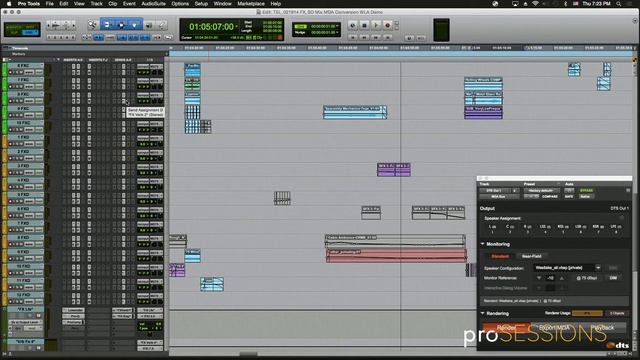Viewport: 640px width, 360px height.
Task: Toggle the COMPARE button in the plug-in header
Action: pos(550,197)
